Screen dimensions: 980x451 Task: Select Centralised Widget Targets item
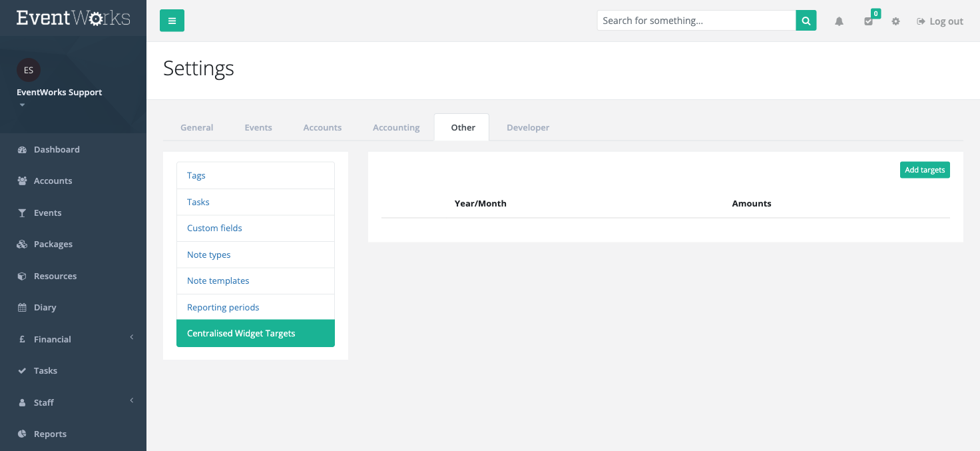coord(256,334)
